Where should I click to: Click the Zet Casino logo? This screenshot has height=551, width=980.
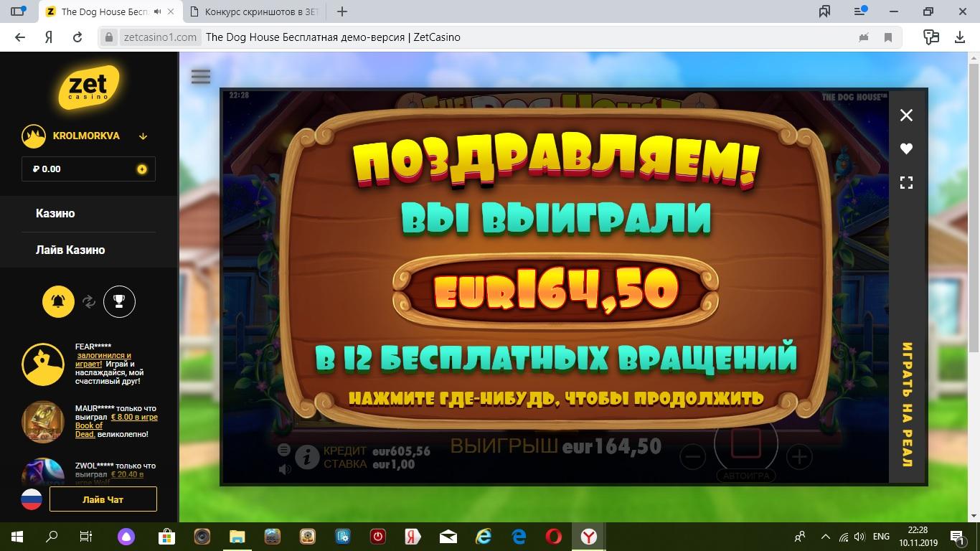tap(88, 87)
